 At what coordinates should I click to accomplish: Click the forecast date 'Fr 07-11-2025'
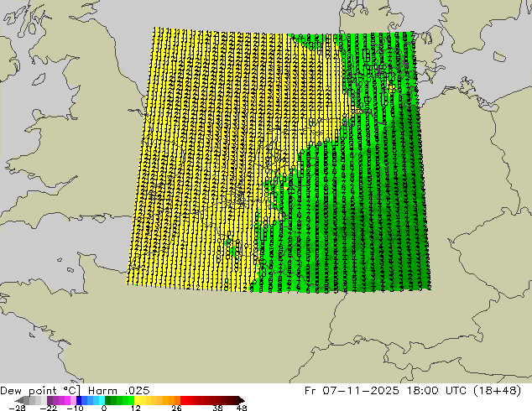click(x=352, y=391)
